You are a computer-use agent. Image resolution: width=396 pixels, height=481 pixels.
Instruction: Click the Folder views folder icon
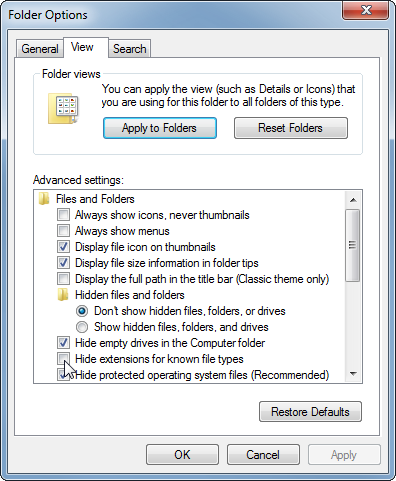point(63,109)
